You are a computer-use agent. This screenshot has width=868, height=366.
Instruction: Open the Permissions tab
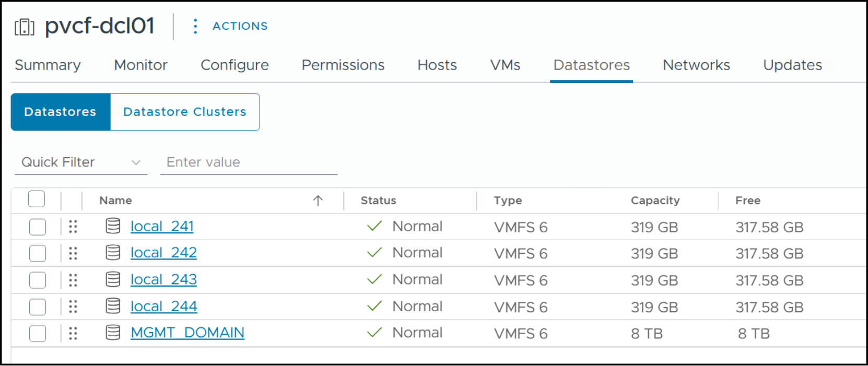343,65
